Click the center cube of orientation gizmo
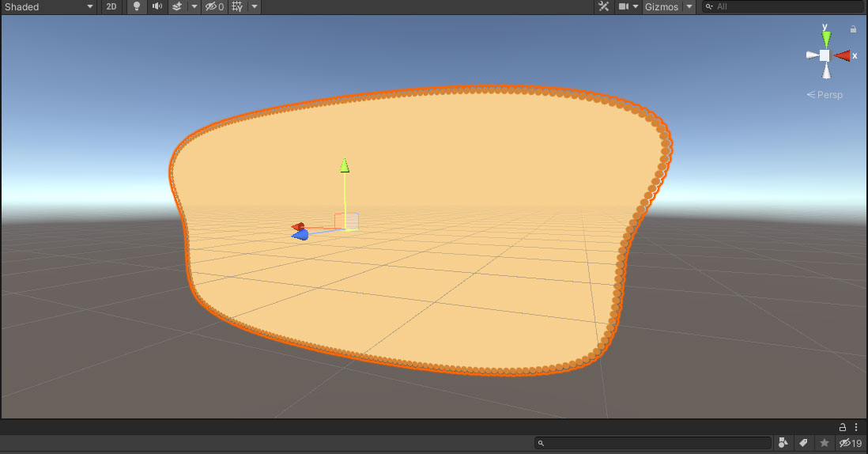Screen dimensions: 868x454 point(825,55)
